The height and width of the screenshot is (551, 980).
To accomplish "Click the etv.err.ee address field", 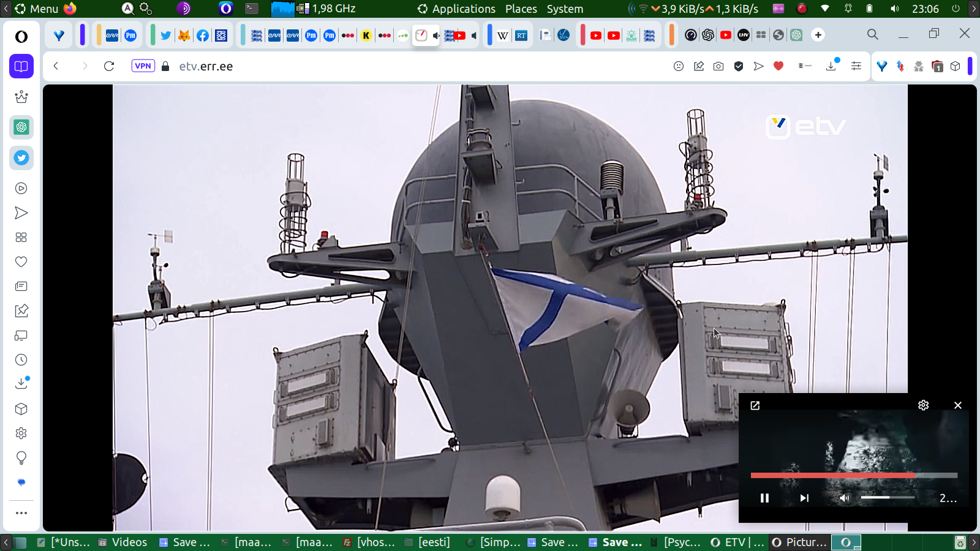I will point(206,66).
